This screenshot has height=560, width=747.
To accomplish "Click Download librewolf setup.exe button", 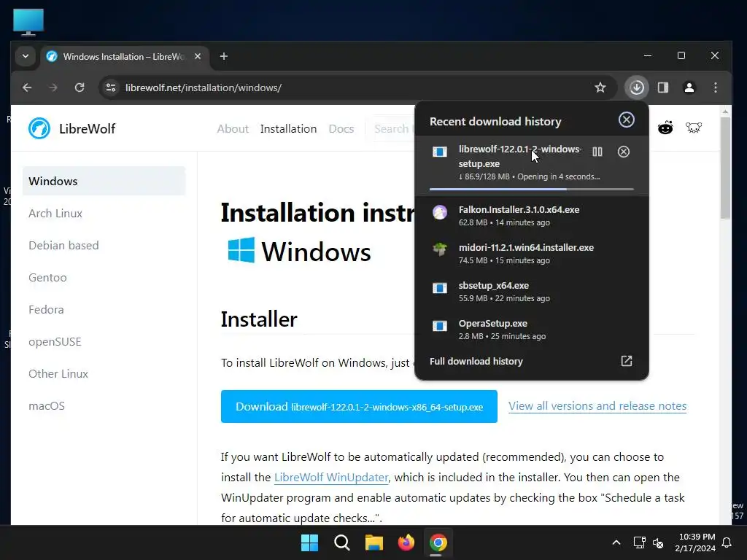I will (x=359, y=407).
